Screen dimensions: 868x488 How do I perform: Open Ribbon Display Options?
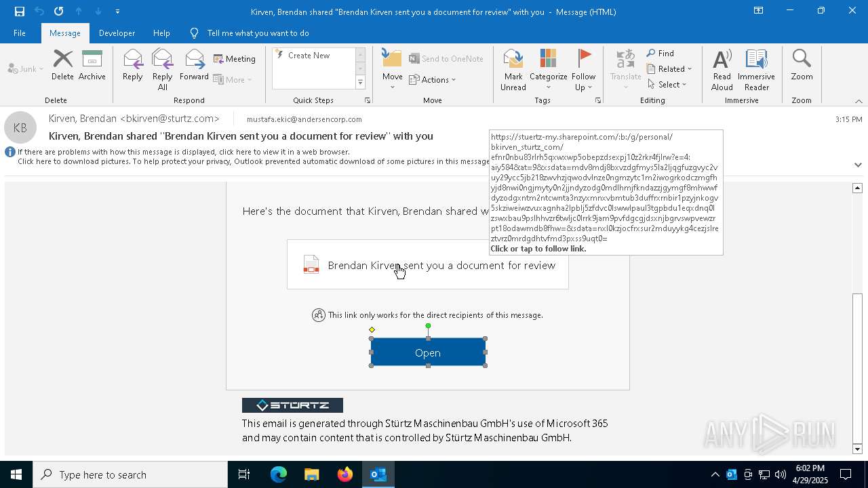(759, 11)
